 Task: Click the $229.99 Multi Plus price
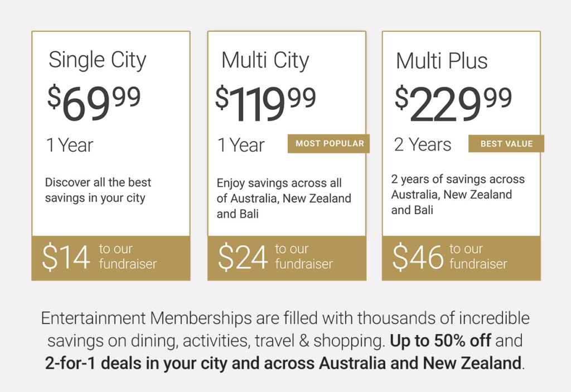click(x=453, y=103)
